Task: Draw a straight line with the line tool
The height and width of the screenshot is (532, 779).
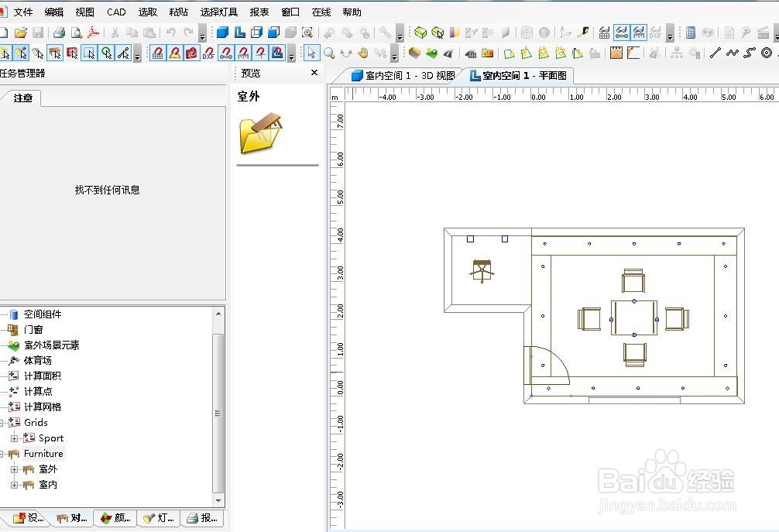Action: (x=715, y=53)
